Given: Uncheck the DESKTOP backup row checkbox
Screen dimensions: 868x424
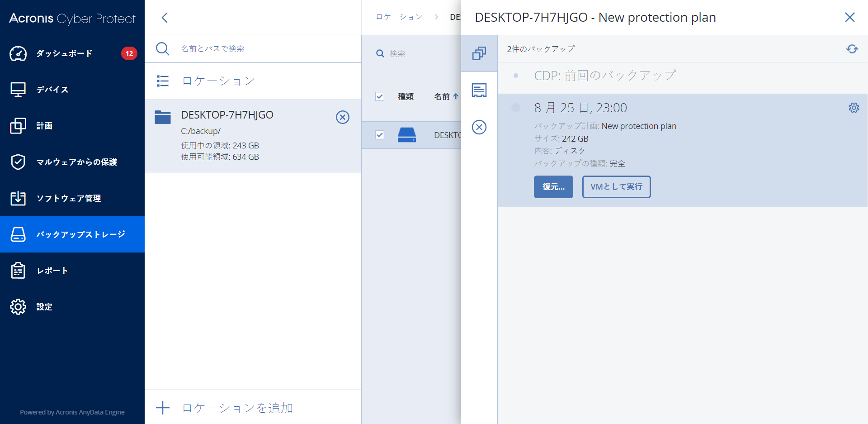Looking at the screenshot, I should 380,135.
